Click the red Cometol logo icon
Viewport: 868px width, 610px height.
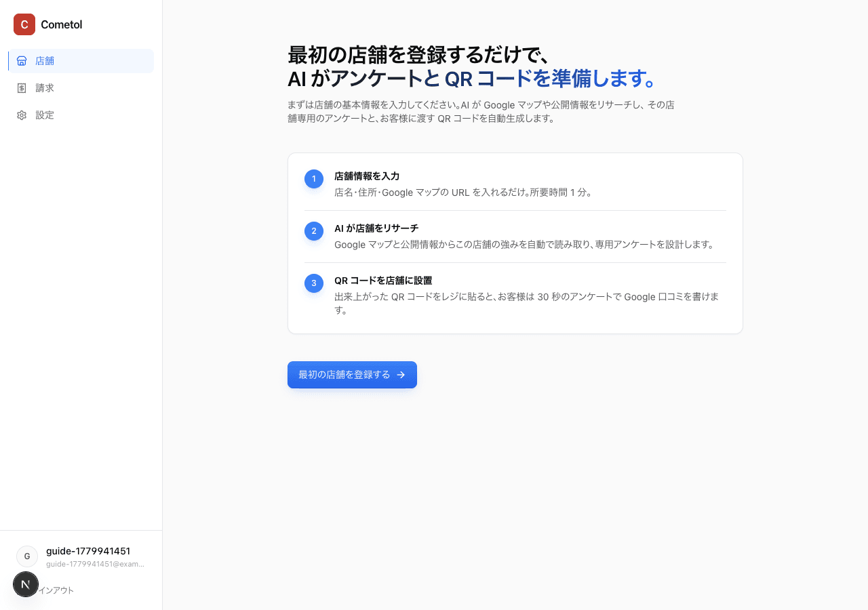(x=24, y=24)
